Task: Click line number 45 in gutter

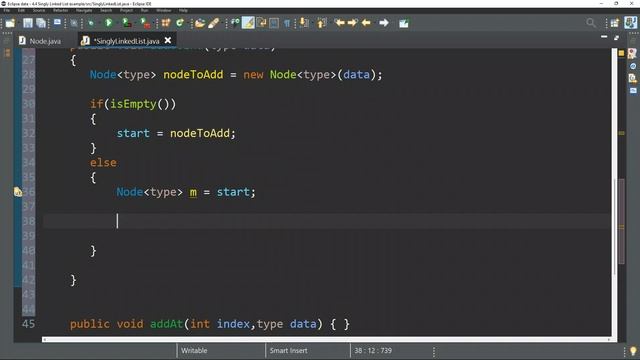Action: tap(29, 324)
